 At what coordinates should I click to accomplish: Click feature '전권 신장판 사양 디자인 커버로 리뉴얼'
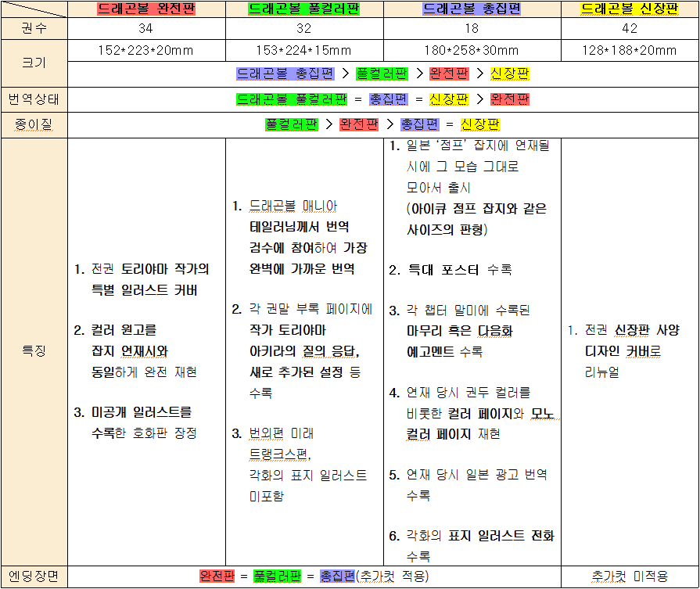(x=624, y=351)
